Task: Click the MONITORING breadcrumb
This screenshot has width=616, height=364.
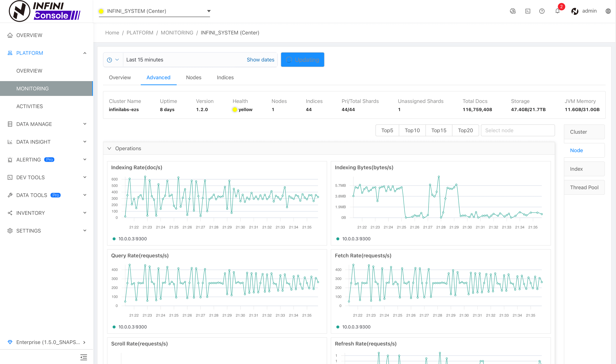Action: coord(177,33)
